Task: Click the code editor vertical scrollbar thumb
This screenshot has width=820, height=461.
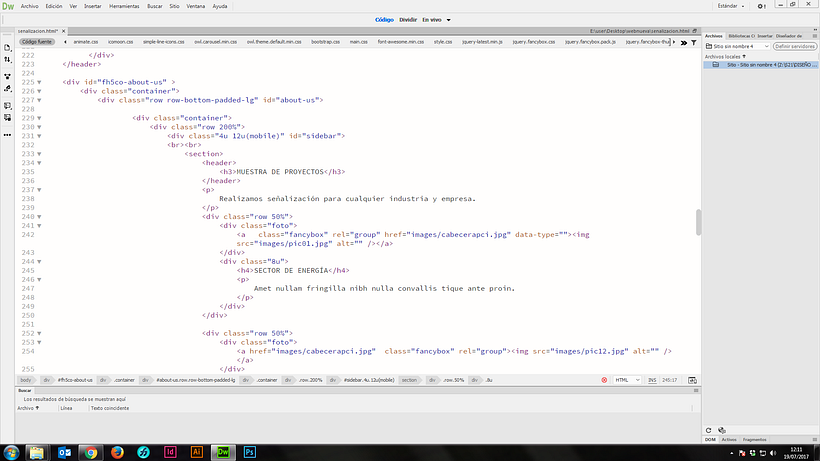Action: (698, 222)
